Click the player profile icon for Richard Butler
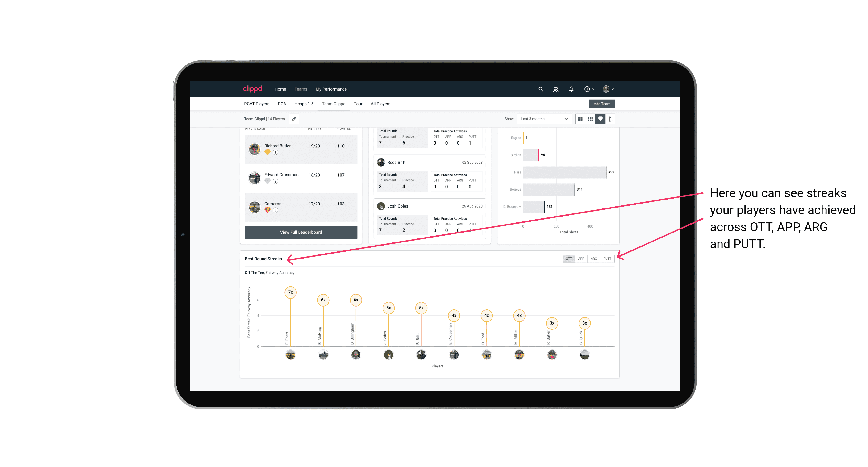Viewport: 868px width, 467px height. click(255, 148)
